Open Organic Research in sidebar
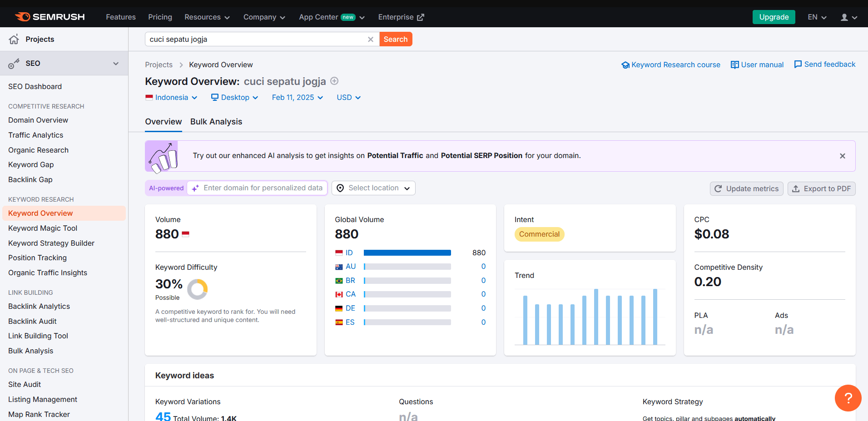 (x=39, y=150)
